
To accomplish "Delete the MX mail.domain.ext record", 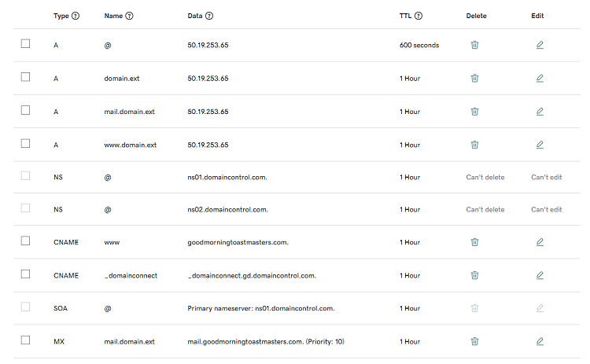I will 474,341.
